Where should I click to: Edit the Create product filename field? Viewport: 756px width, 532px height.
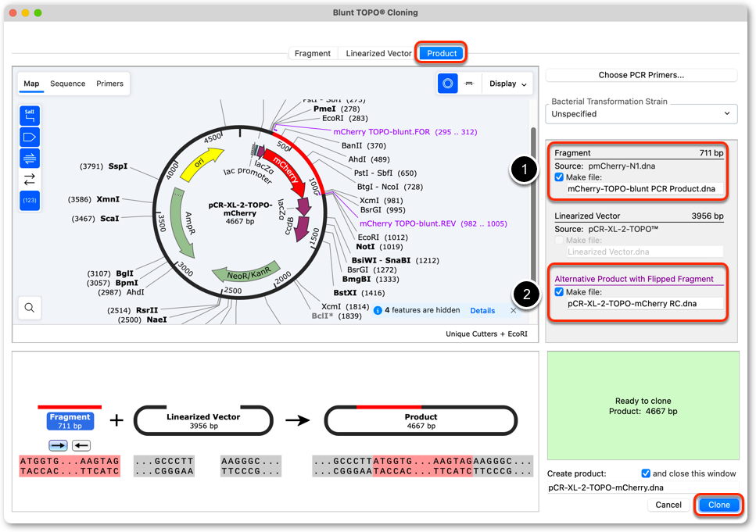point(643,487)
